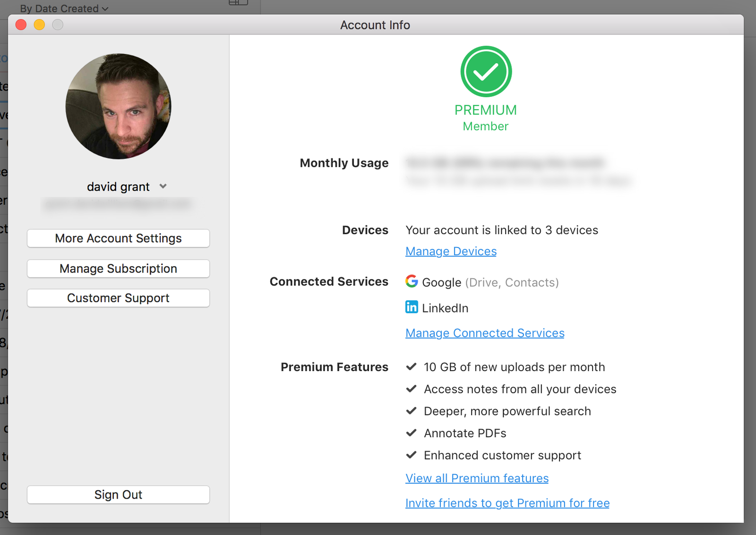
Task: Expand the david grant account dropdown
Action: click(x=163, y=187)
